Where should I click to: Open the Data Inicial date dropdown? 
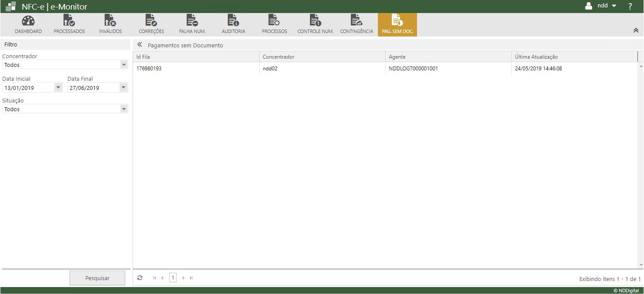(58, 88)
